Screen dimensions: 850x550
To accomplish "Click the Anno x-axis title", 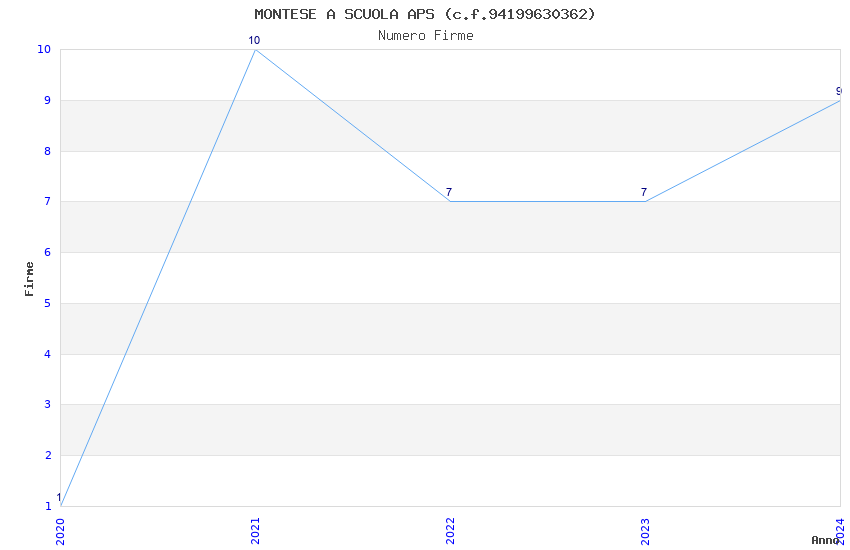I will [824, 540].
